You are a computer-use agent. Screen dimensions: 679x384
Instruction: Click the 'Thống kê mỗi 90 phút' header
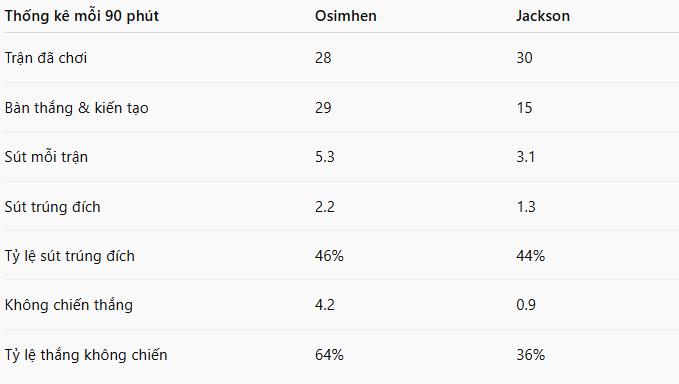(82, 16)
